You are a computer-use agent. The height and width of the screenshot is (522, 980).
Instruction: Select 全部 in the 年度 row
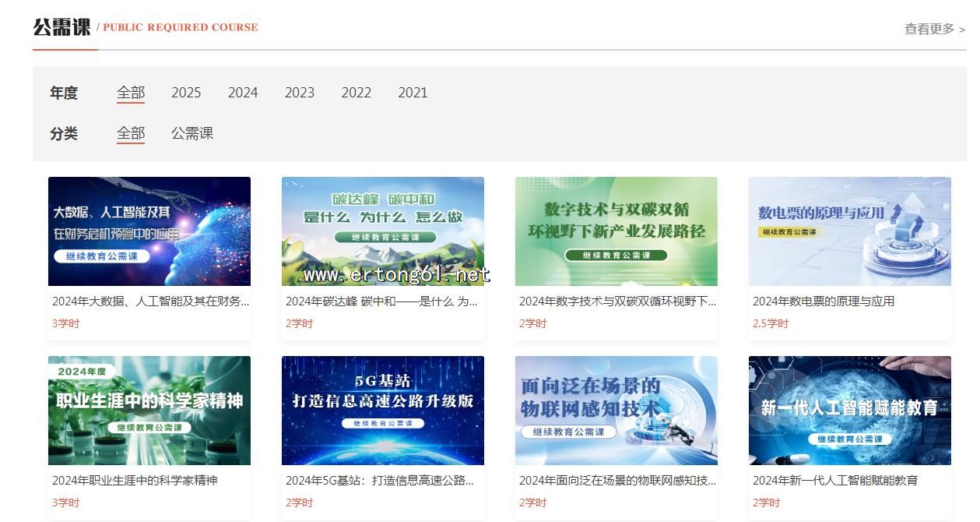point(131,93)
